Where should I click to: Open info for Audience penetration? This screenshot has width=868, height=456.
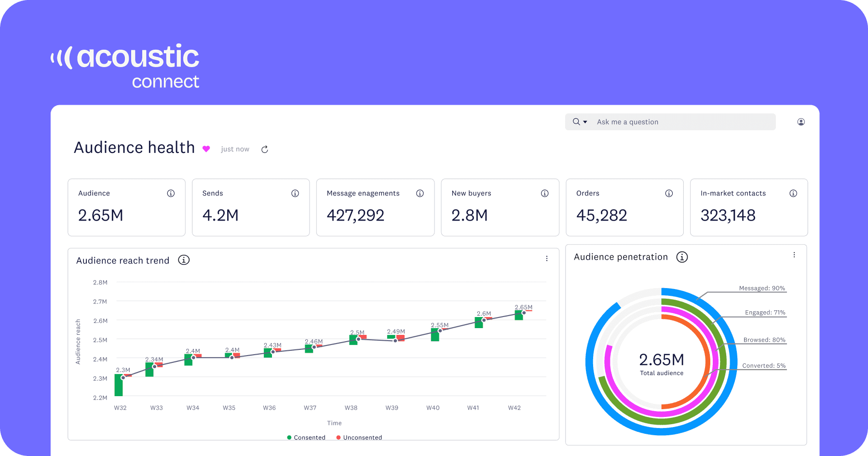(682, 257)
